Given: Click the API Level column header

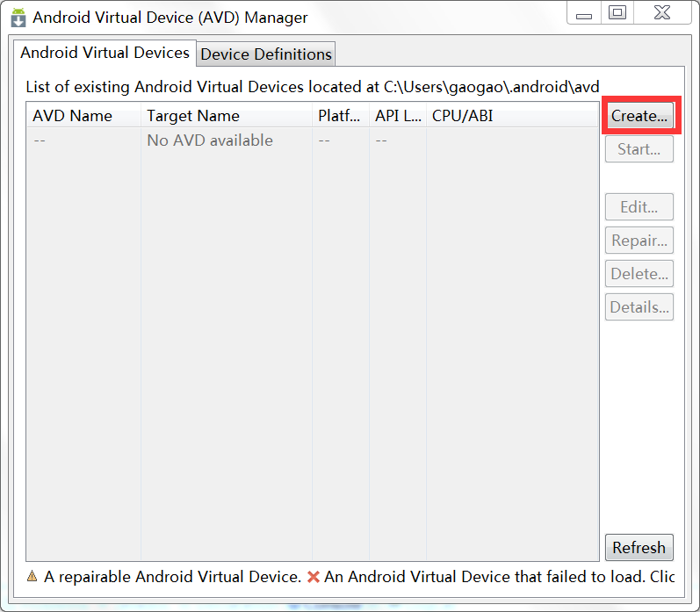Looking at the screenshot, I should point(397,116).
